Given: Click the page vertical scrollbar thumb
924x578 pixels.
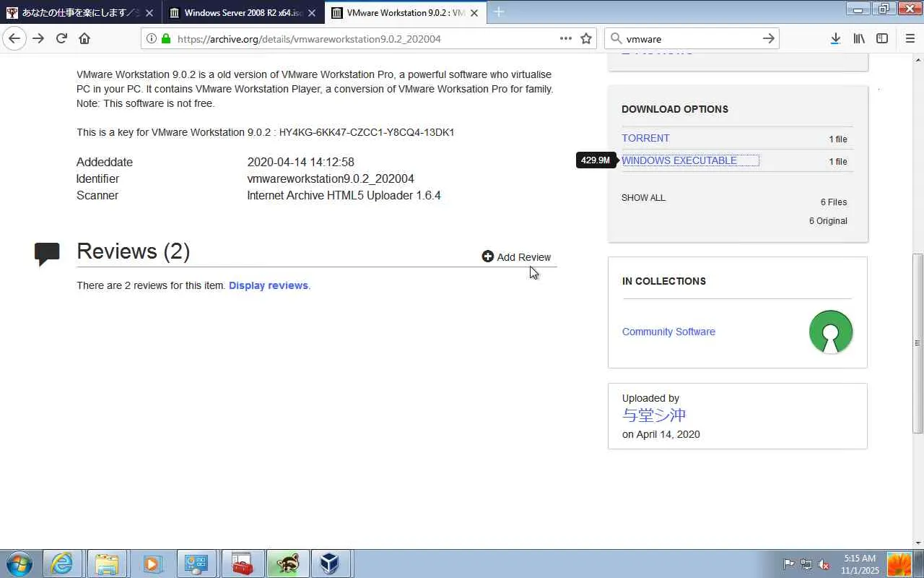Looking at the screenshot, I should click(x=918, y=342).
